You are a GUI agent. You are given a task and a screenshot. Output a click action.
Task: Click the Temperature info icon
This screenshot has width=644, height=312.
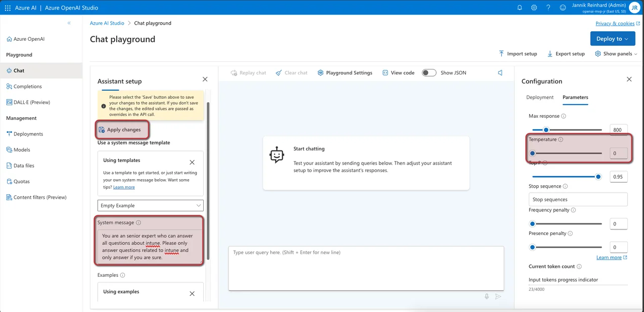point(560,139)
